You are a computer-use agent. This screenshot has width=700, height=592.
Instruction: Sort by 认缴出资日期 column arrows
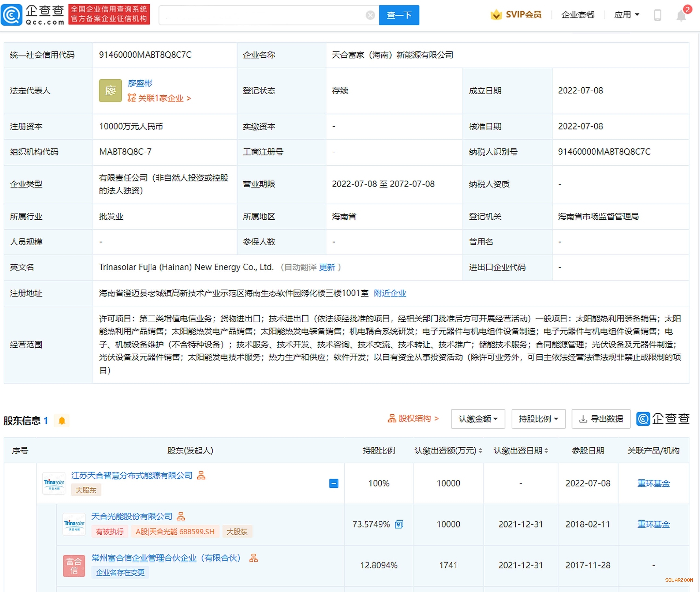pos(546,451)
